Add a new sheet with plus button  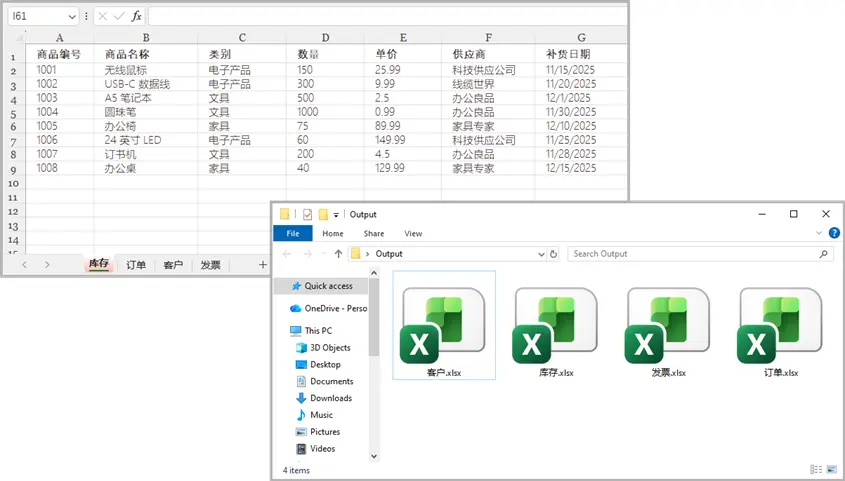tap(262, 264)
